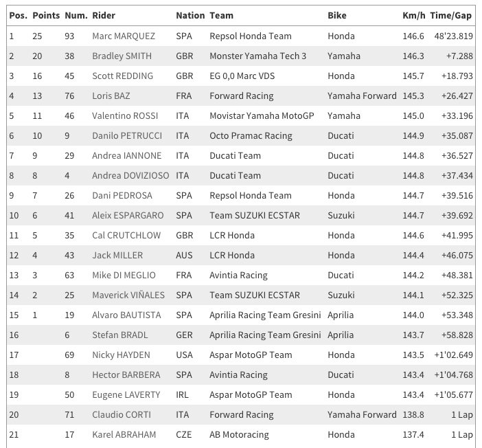Click Karel ABRAHAM rider name
Image resolution: width=482 pixels, height=448 pixels.
click(x=124, y=434)
